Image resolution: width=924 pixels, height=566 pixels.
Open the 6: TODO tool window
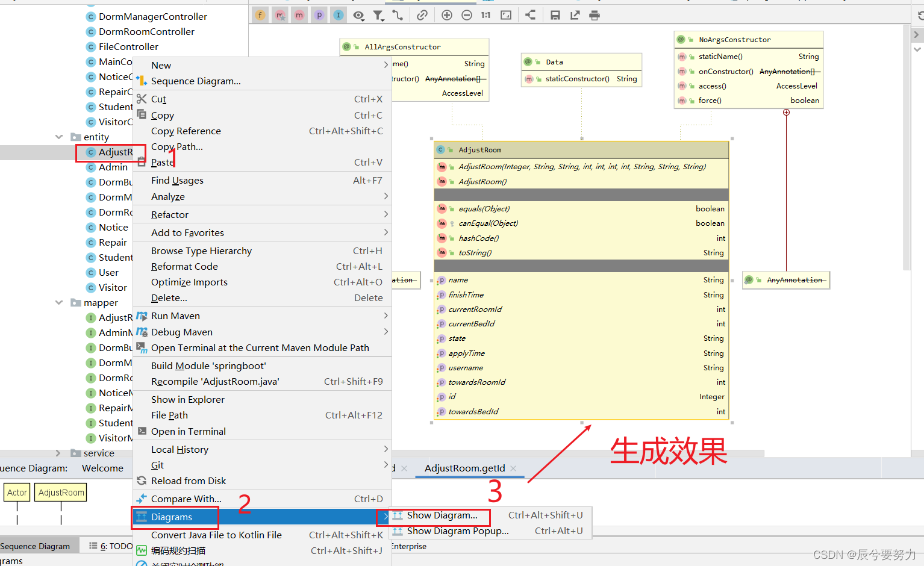(111, 546)
